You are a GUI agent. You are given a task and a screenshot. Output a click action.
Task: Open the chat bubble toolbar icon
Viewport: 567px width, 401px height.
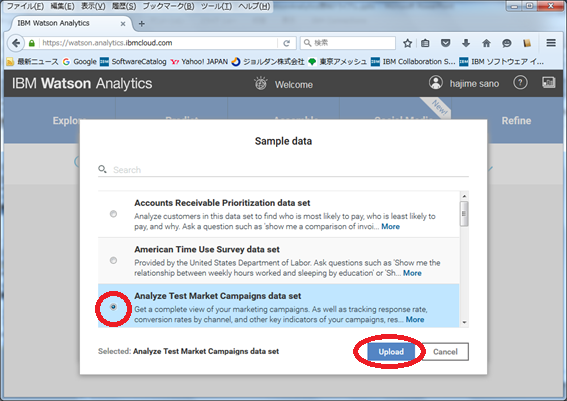[507, 43]
